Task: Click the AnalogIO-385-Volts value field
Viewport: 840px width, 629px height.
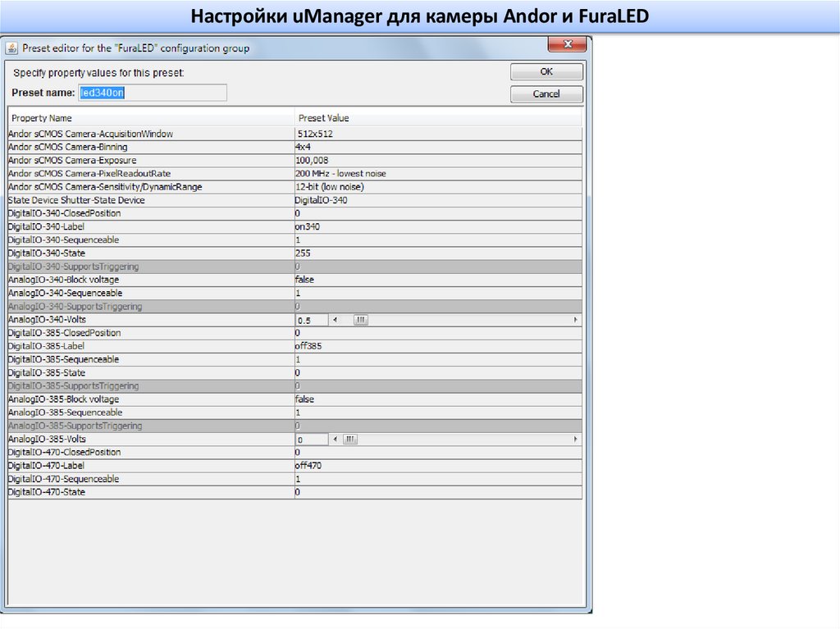Action: pos(312,440)
